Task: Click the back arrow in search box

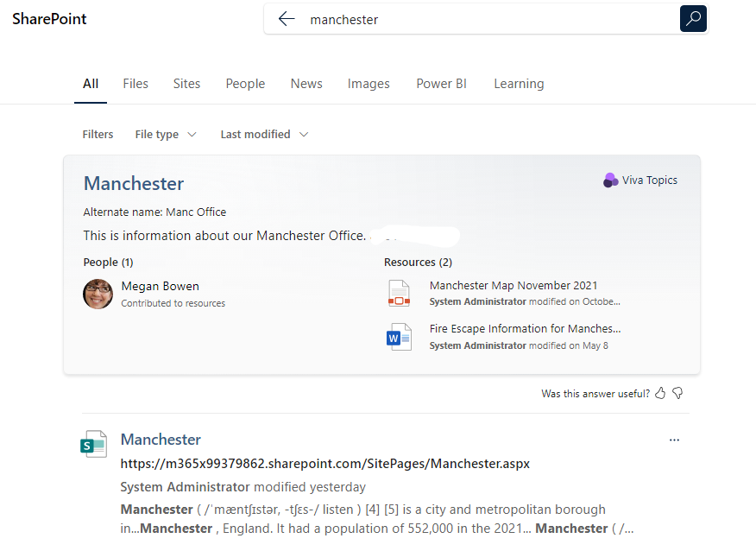Action: pyautogui.click(x=287, y=19)
